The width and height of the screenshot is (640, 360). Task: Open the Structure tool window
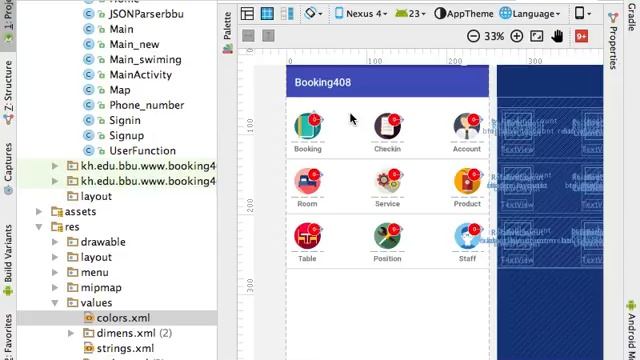pos(8,93)
